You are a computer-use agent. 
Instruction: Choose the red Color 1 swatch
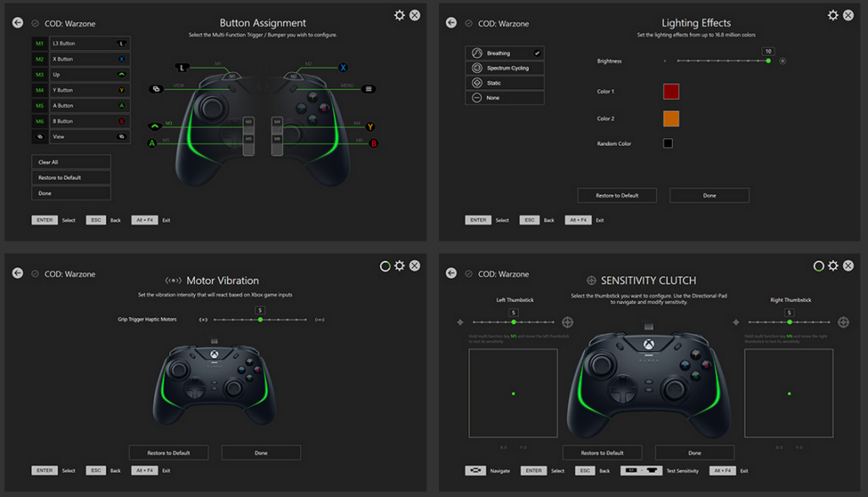[x=671, y=92]
